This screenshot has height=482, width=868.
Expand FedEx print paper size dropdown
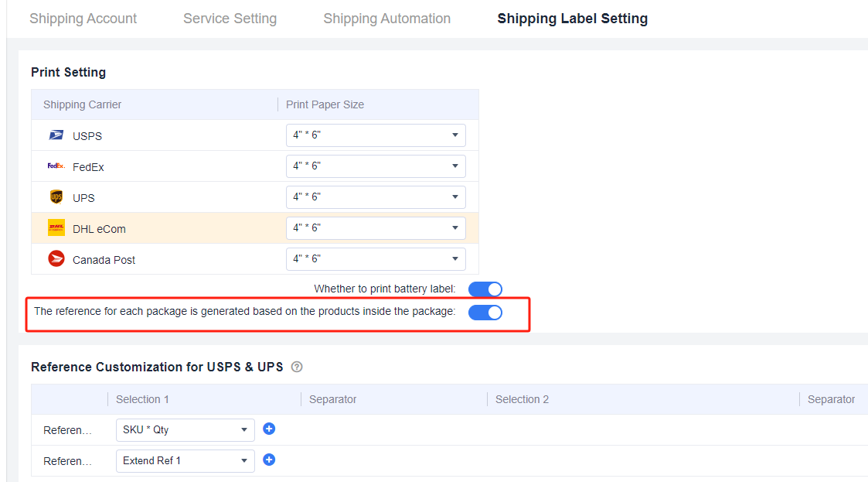click(376, 166)
